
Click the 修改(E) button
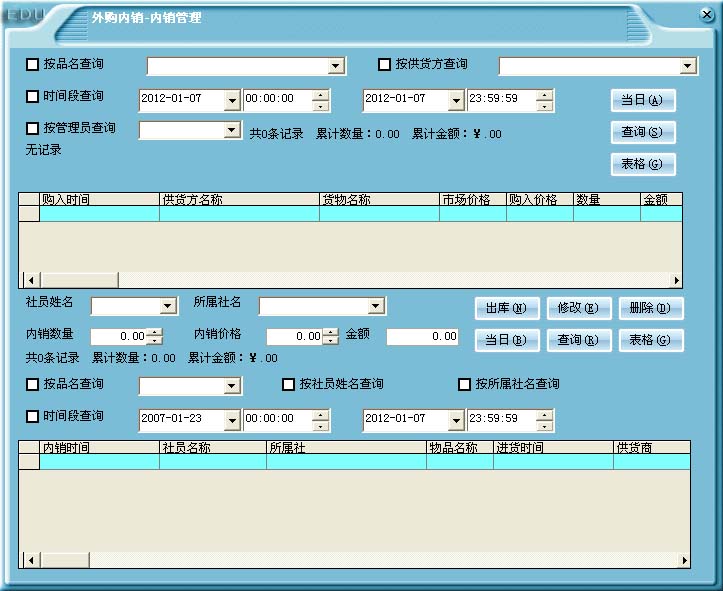tap(579, 308)
